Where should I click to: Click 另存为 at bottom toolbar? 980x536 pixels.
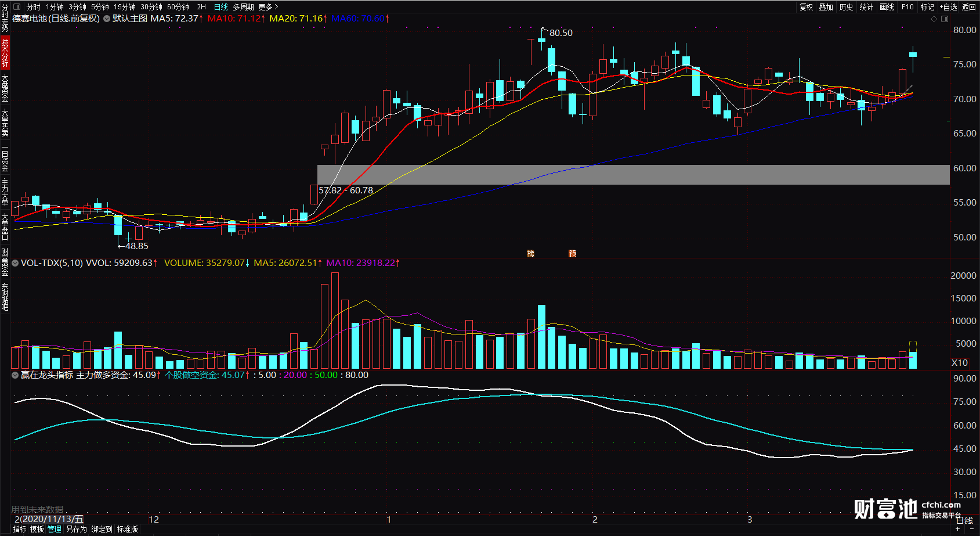point(76,529)
